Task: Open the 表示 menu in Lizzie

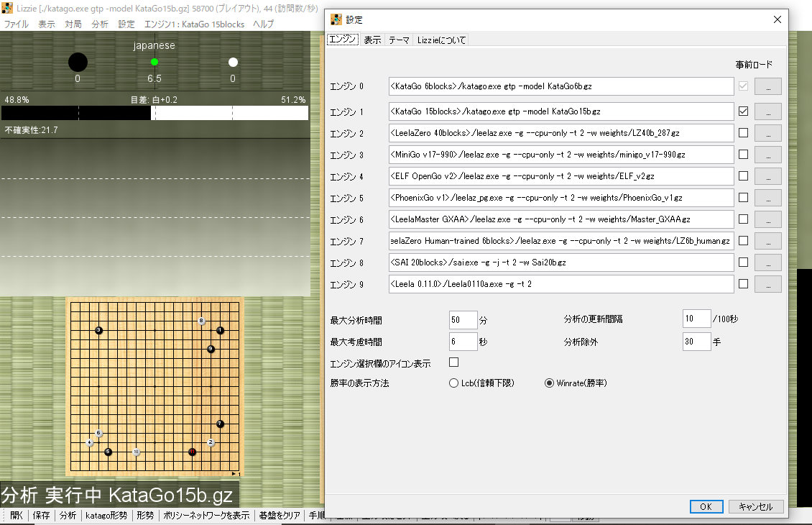Action: coord(47,24)
